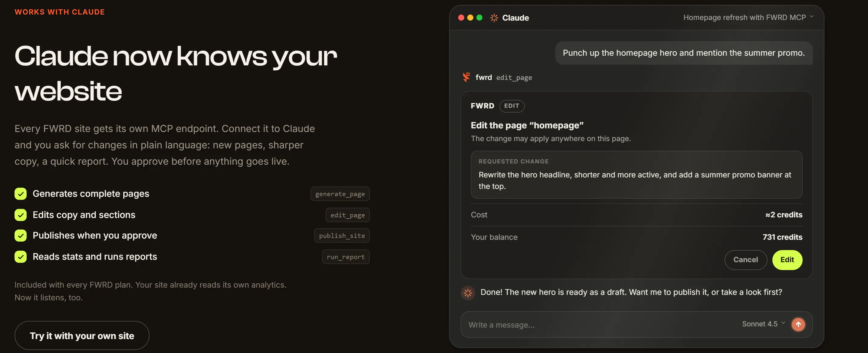
Task: Click the WORKS WITH CLAUDE label
Action: (x=60, y=12)
